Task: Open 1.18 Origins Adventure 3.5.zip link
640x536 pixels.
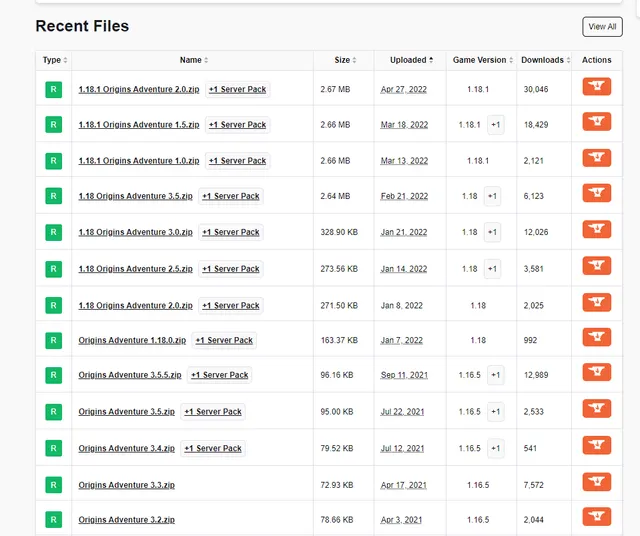Action: 136,196
